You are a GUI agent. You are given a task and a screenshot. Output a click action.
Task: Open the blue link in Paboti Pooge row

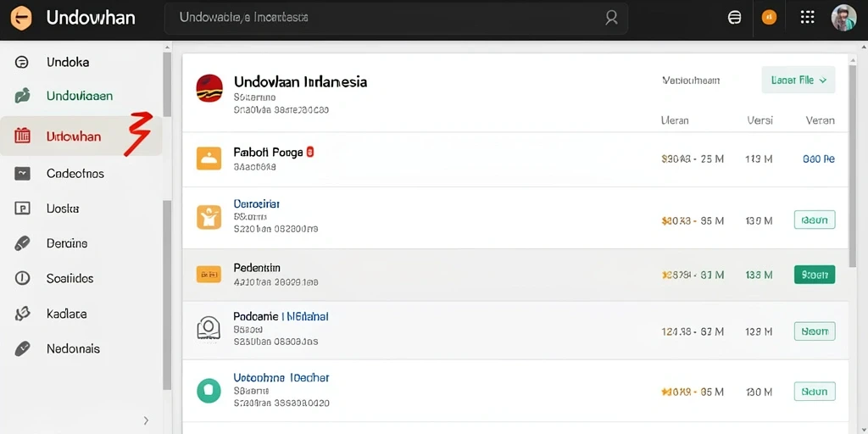[x=819, y=159]
